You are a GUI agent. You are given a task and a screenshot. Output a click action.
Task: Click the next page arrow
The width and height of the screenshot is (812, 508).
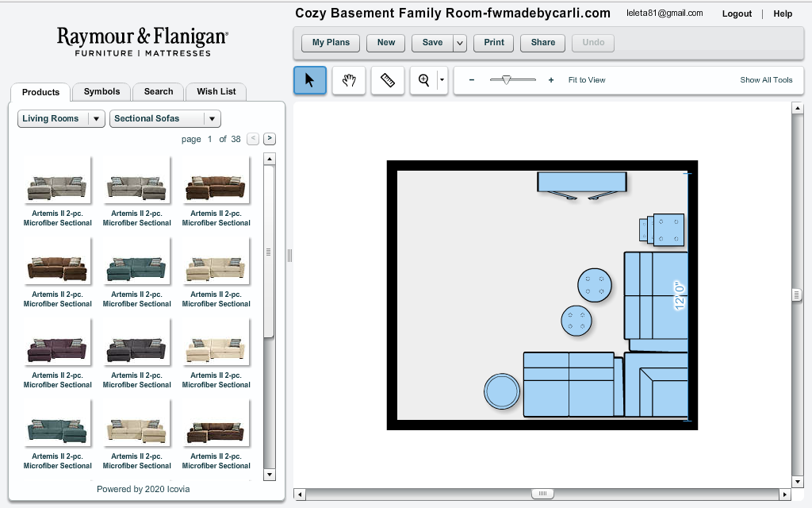click(x=269, y=138)
